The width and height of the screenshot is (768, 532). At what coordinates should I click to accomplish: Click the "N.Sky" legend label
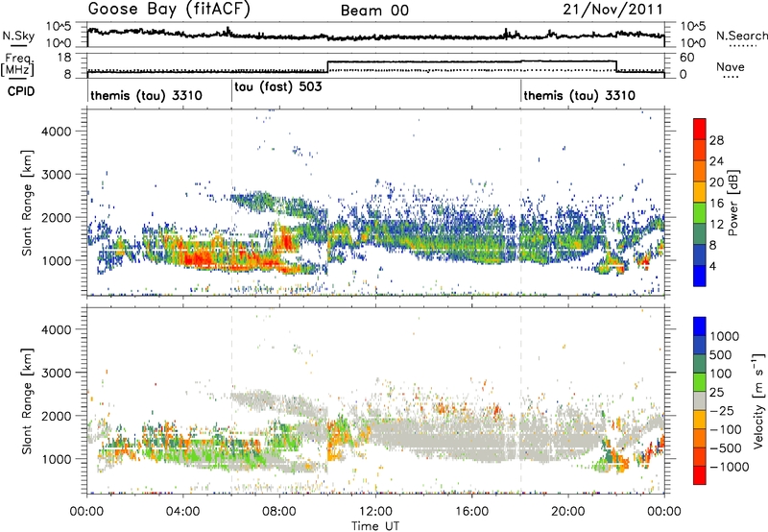point(18,36)
